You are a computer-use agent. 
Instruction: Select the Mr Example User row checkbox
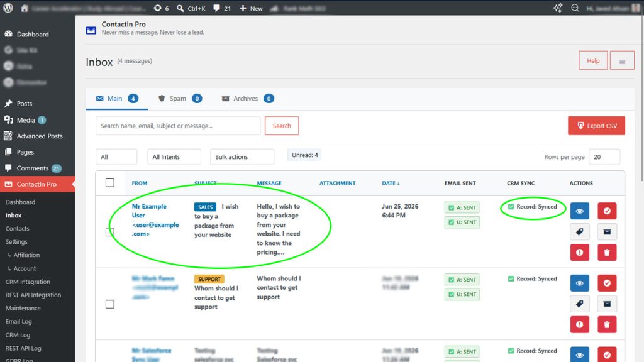[109, 232]
